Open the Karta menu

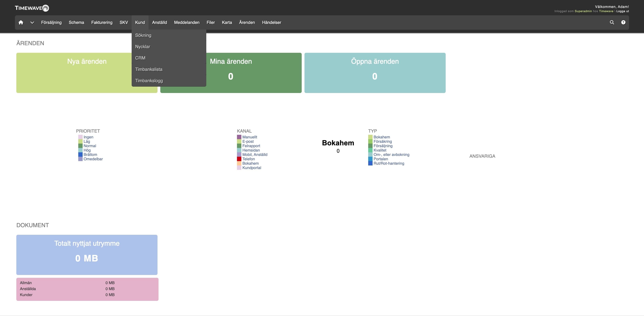point(227,23)
